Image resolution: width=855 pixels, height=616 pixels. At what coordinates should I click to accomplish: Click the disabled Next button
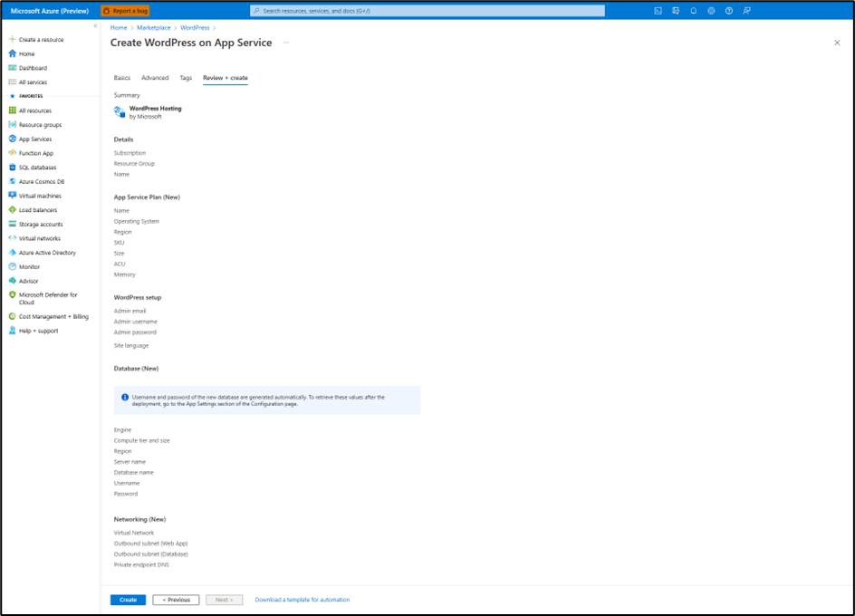click(224, 600)
